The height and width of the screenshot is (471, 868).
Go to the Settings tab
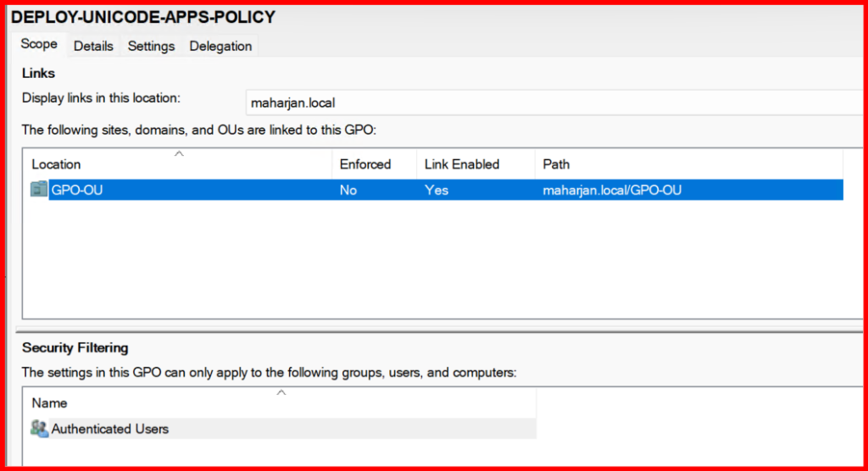click(151, 46)
